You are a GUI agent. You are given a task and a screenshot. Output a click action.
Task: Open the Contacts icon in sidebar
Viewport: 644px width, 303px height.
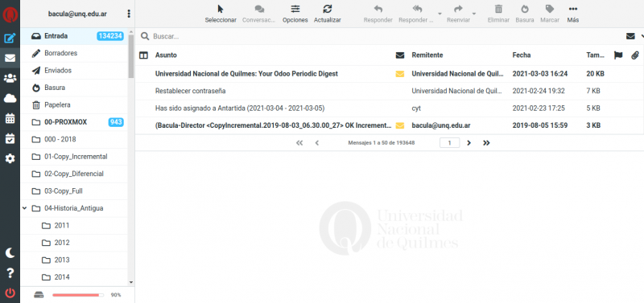[10, 78]
